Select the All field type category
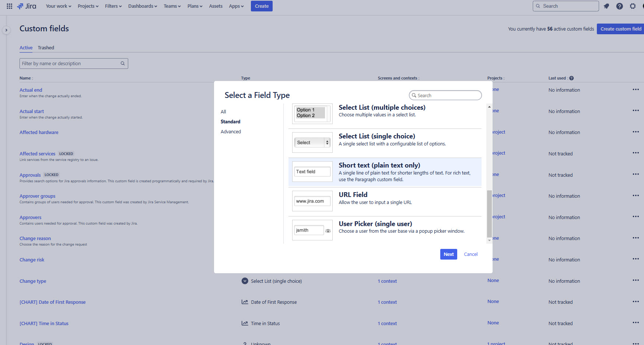Screen dimensions: 644x345 (x=223, y=112)
